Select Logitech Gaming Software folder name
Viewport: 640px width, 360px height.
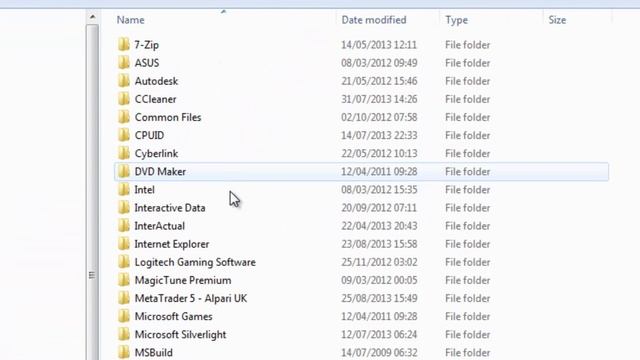(x=195, y=262)
